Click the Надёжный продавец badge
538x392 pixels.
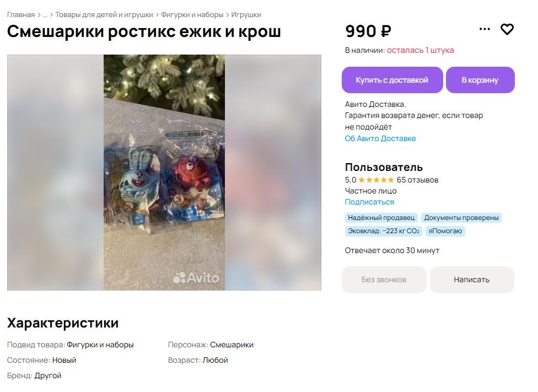pos(381,218)
